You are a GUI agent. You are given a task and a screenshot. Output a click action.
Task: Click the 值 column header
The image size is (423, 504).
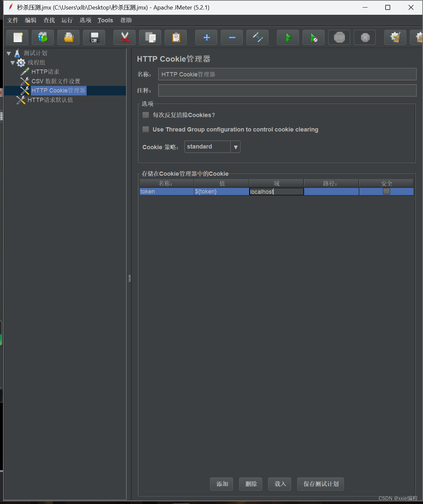222,183
